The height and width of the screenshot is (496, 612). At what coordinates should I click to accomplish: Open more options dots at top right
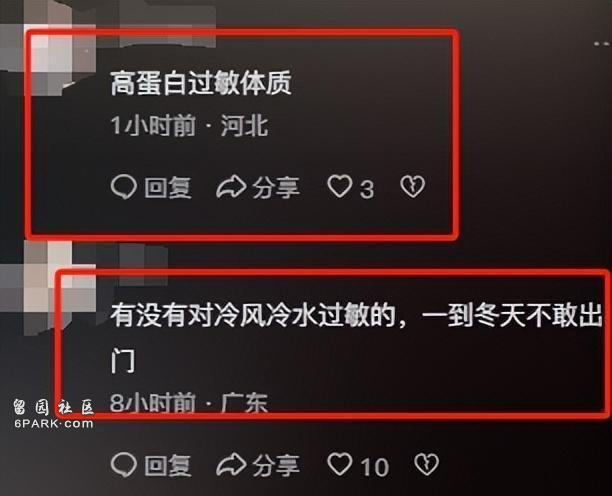602,44
